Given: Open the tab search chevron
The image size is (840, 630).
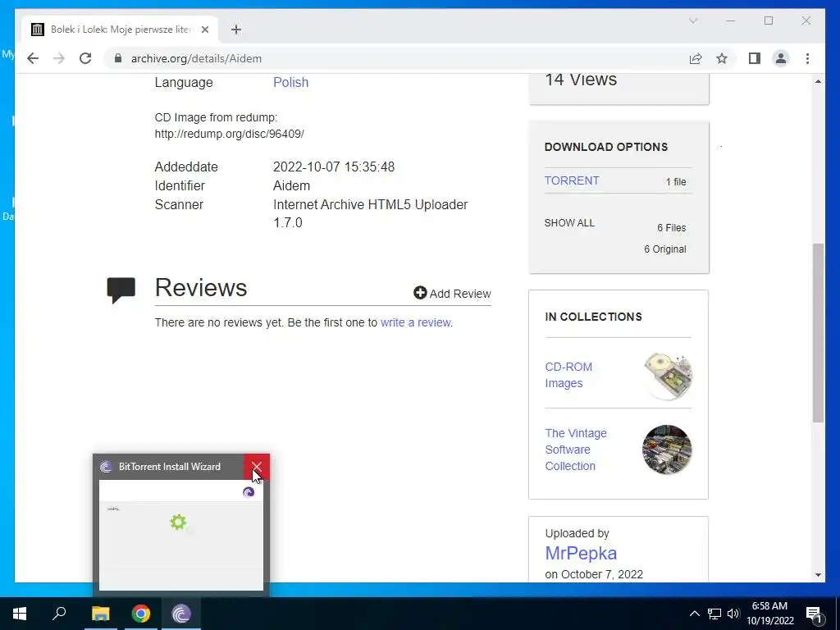Looking at the screenshot, I should pos(692,21).
